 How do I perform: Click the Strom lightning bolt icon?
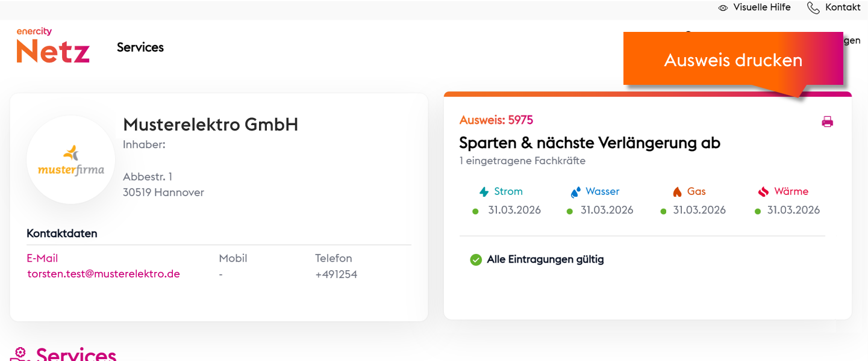(484, 192)
